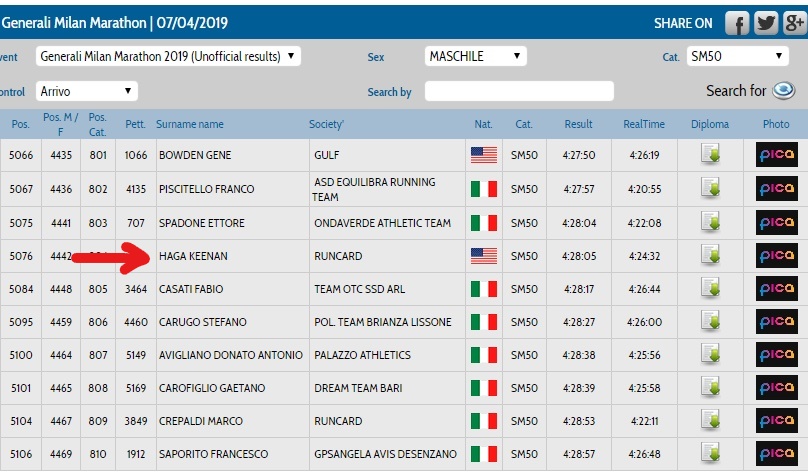The width and height of the screenshot is (808, 474).
Task: Select the name CASATI FABIO
Action: pos(191,289)
